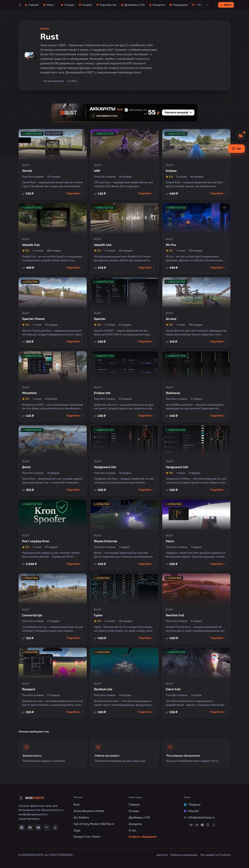The image size is (249, 868).
Task: Open info@wizecheats.ru email link
Action: point(199,817)
